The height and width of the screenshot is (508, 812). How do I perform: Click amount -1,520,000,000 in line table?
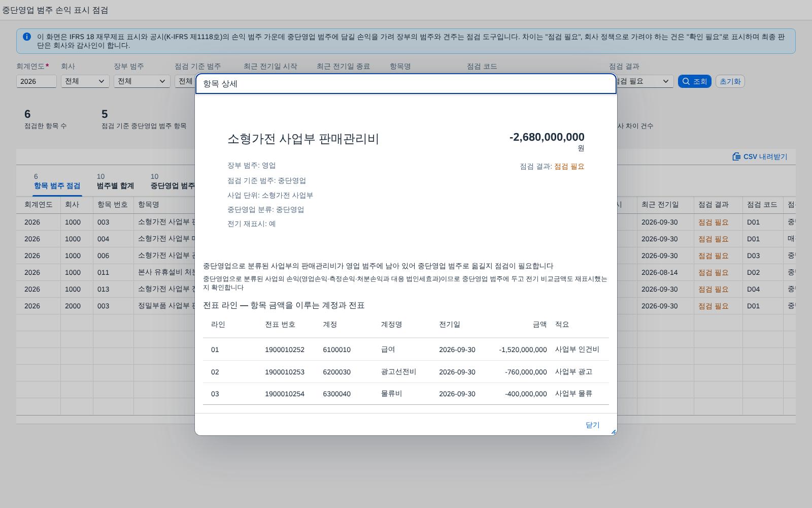[523, 350]
